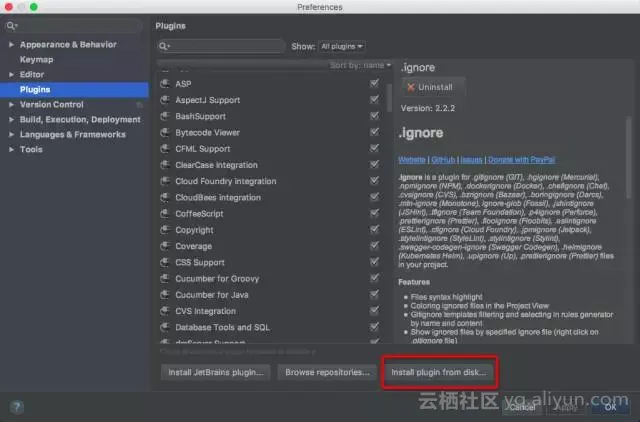
Task: Disable the ASP plugin checkbox
Action: click(x=374, y=83)
